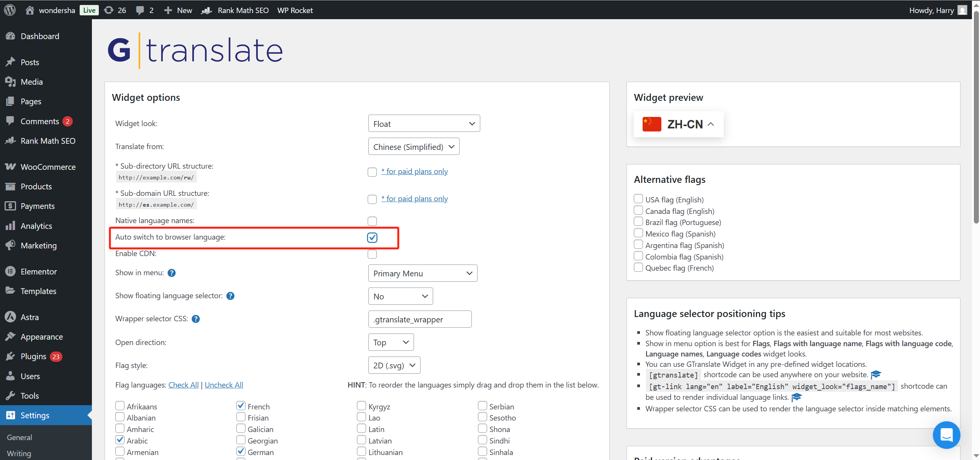This screenshot has height=460, width=980.
Task: Expand the Translate from language dropdown
Action: [414, 147]
